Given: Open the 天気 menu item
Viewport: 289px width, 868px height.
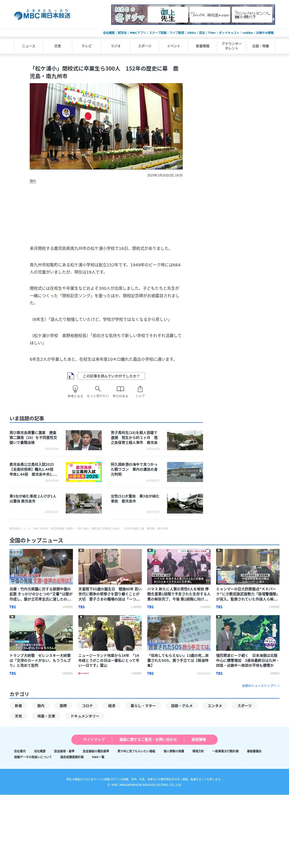Looking at the screenshot, I should (58, 46).
